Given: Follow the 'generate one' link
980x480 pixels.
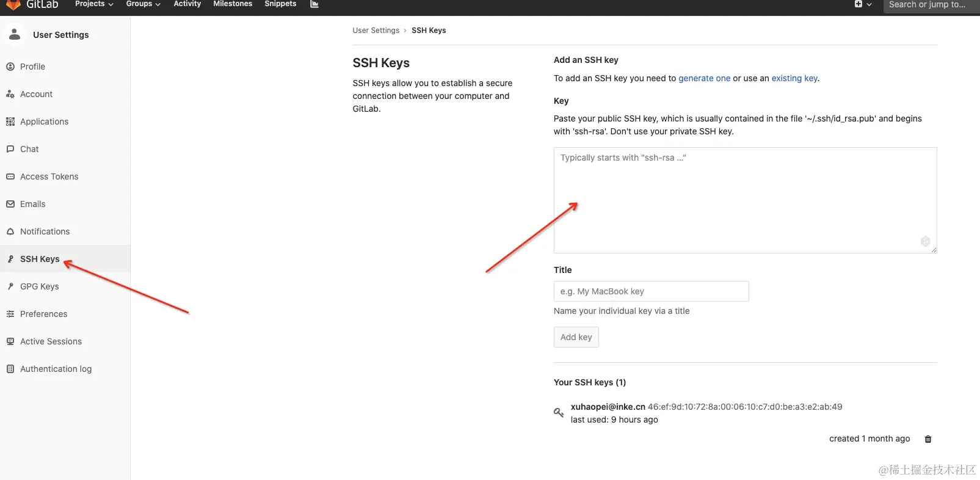Looking at the screenshot, I should pos(704,78).
